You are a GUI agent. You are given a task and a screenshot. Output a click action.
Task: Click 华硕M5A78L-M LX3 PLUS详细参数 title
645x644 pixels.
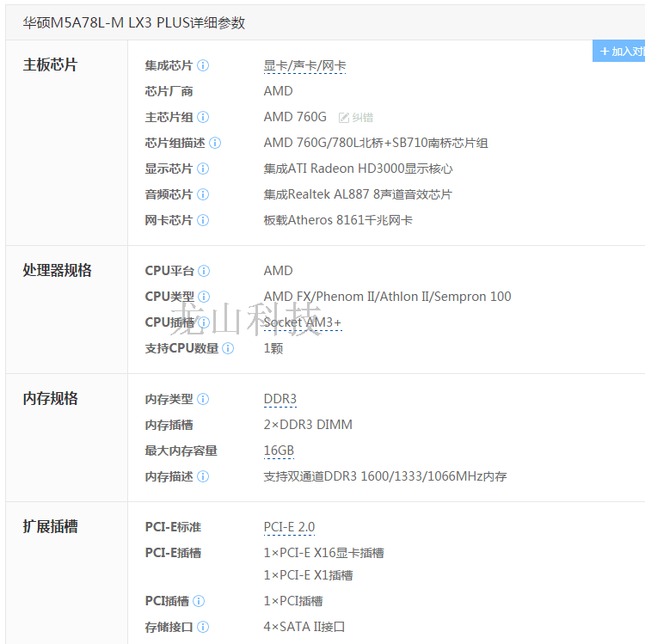tap(133, 22)
